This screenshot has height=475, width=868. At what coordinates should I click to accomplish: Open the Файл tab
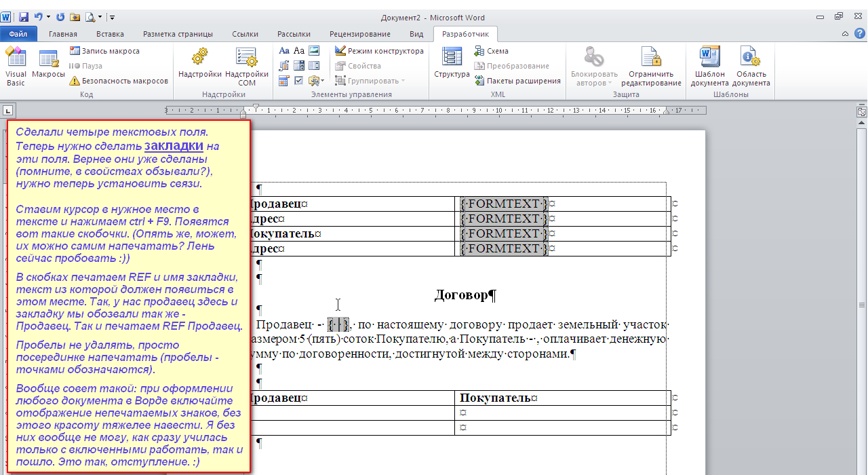point(18,34)
